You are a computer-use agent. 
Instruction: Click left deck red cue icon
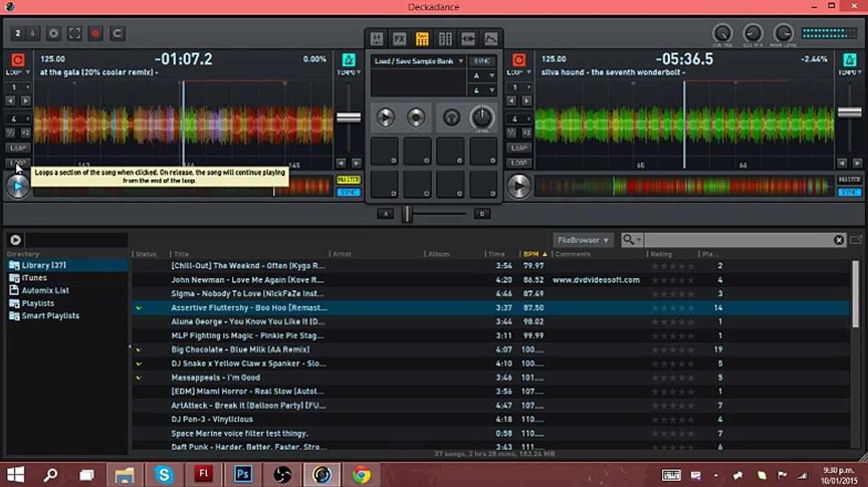(18, 60)
